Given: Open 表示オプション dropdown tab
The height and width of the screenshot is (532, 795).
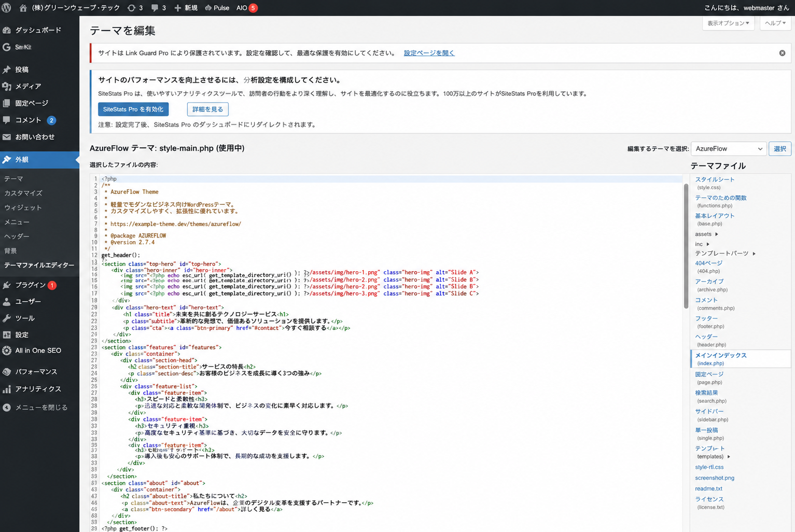Looking at the screenshot, I should pyautogui.click(x=728, y=23).
